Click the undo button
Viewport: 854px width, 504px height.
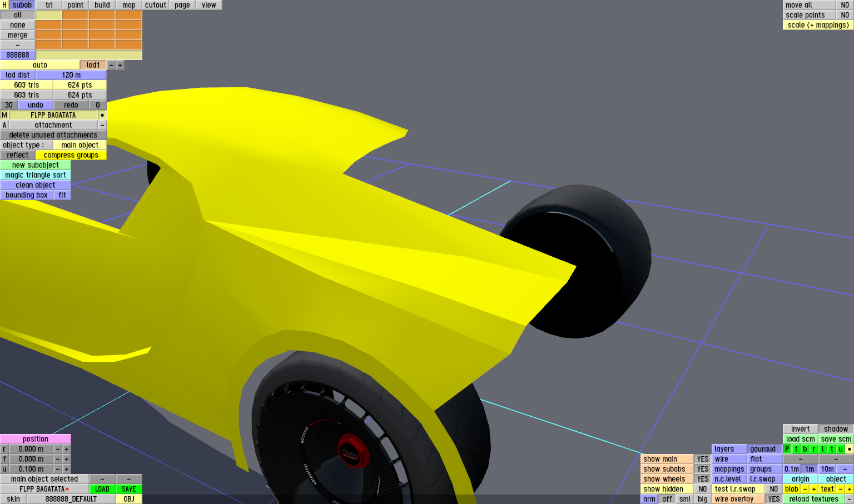tap(36, 105)
